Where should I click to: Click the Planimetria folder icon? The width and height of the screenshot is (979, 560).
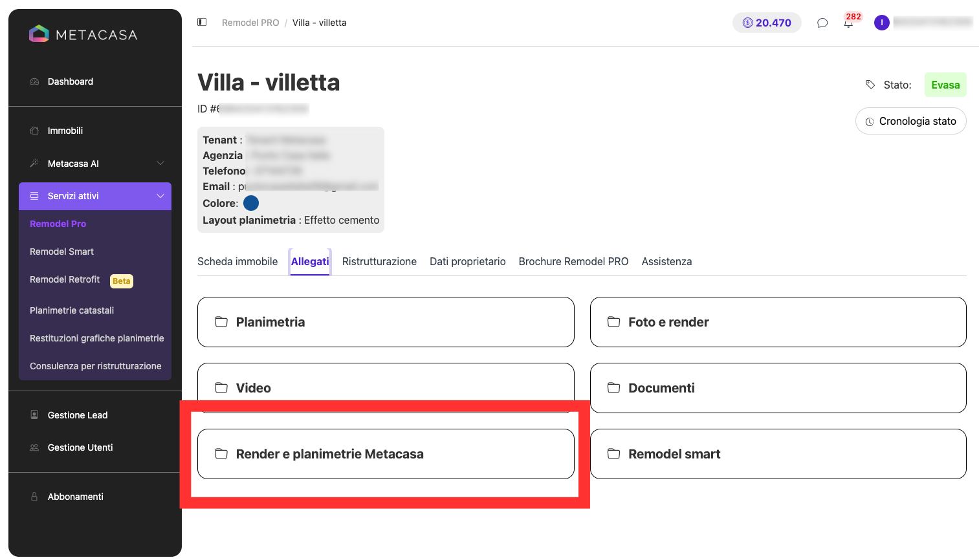tap(221, 322)
